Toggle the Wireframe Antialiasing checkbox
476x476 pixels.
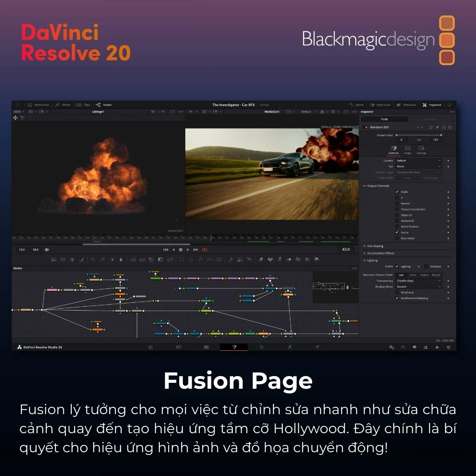[397, 298]
